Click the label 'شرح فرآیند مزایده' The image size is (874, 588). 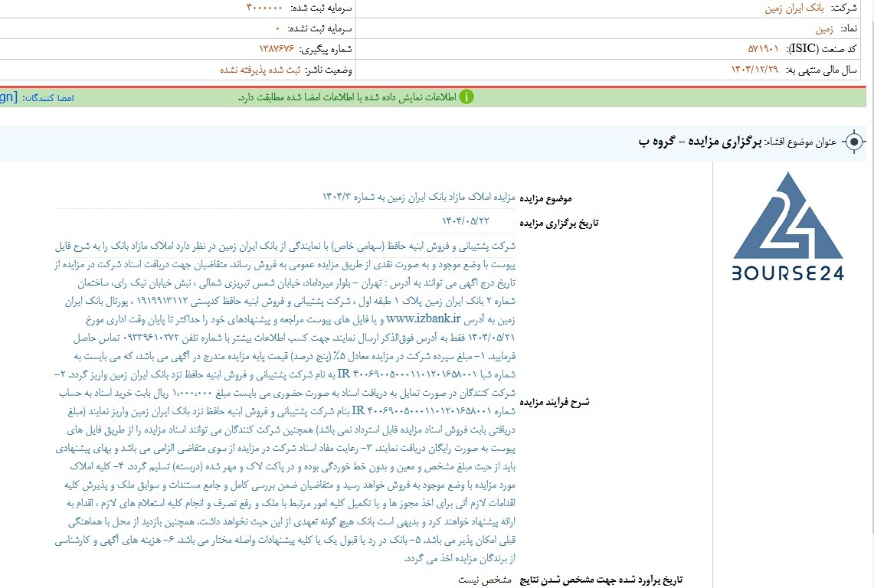click(x=555, y=402)
